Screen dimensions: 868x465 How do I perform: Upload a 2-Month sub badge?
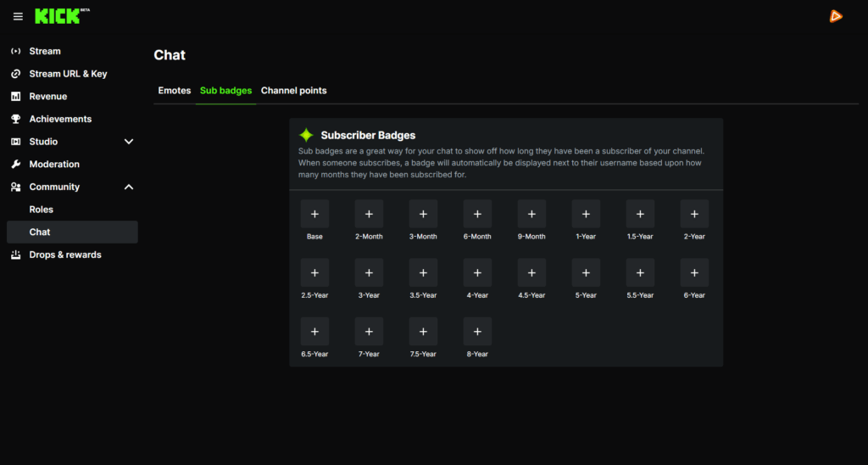point(369,214)
